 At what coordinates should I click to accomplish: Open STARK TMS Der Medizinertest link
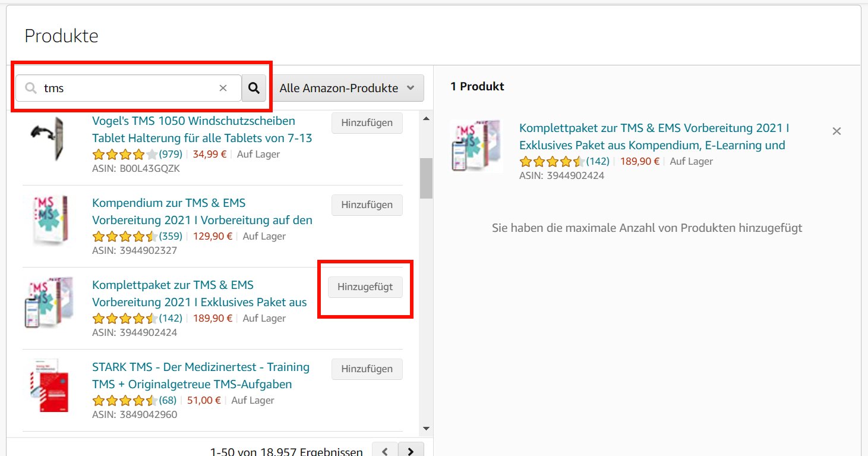click(x=201, y=376)
